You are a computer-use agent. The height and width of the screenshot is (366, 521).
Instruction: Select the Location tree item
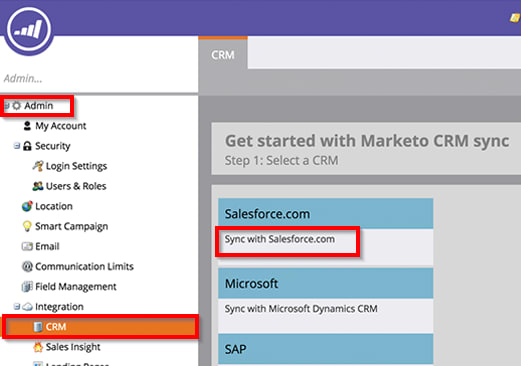tap(54, 206)
